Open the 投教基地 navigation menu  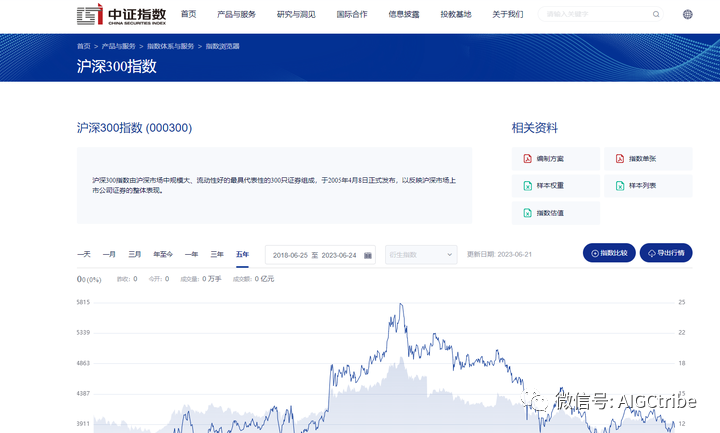click(x=456, y=14)
